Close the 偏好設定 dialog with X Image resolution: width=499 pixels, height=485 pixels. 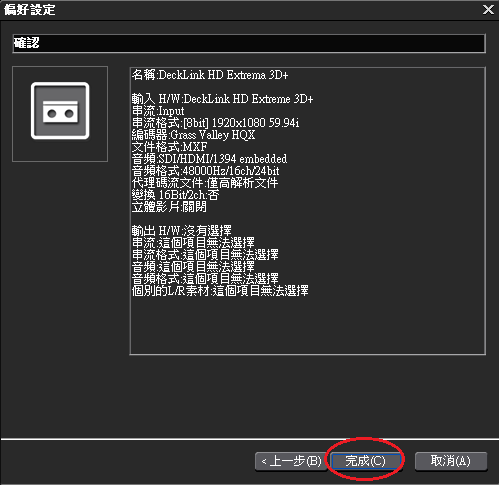point(488,9)
